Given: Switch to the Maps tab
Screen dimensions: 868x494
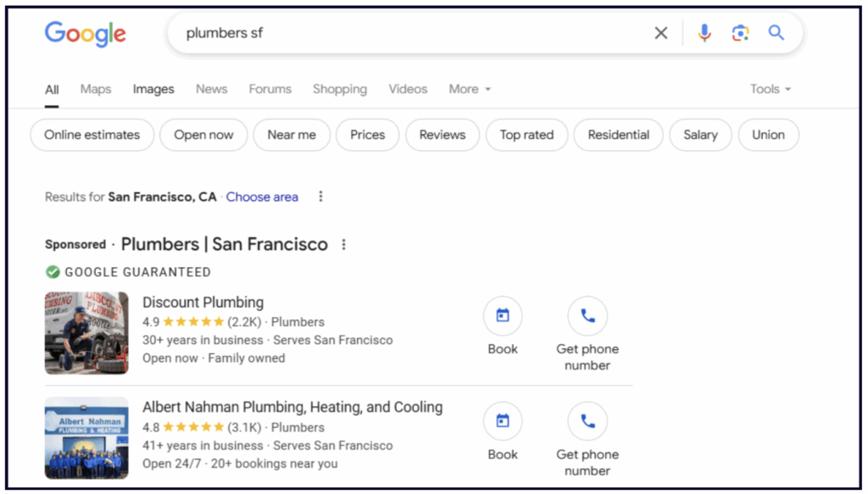Looking at the screenshot, I should [x=96, y=89].
